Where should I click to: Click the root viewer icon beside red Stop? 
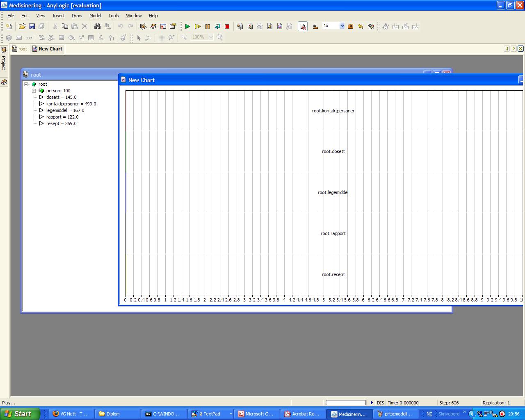point(240,26)
